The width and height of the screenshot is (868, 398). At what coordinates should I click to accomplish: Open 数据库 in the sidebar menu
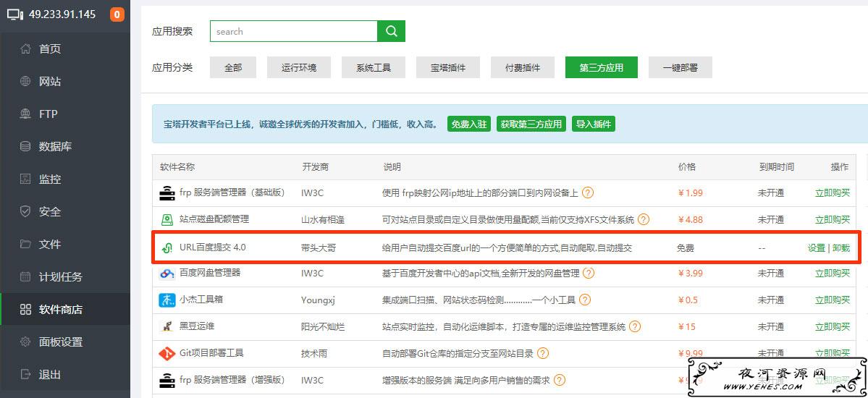click(64, 147)
